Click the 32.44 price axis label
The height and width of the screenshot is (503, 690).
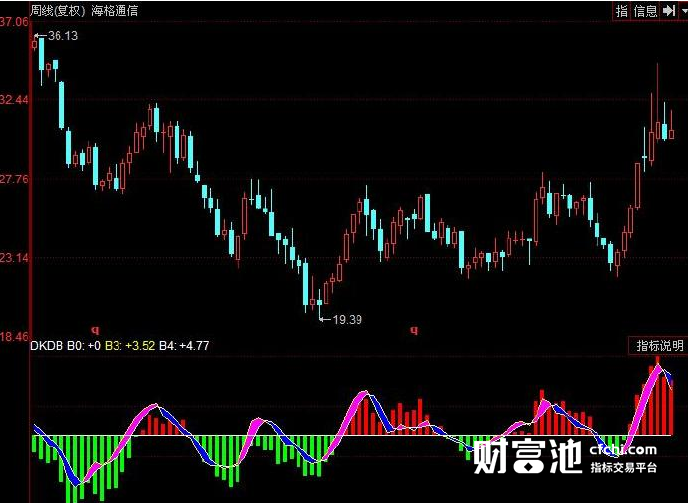14,99
